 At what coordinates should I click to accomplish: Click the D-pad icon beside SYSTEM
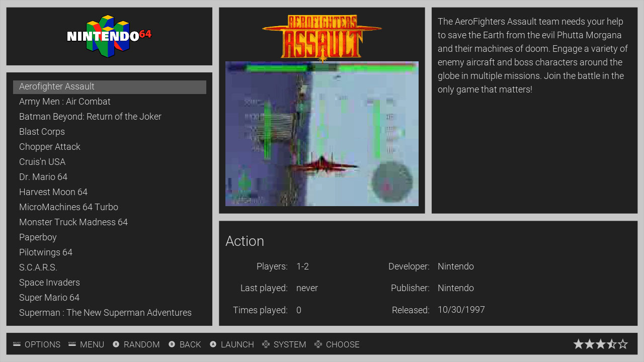(266, 344)
